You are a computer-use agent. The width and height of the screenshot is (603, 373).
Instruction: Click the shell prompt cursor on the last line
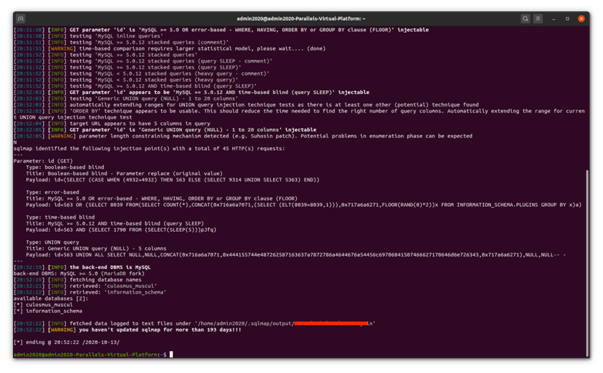pos(171,354)
